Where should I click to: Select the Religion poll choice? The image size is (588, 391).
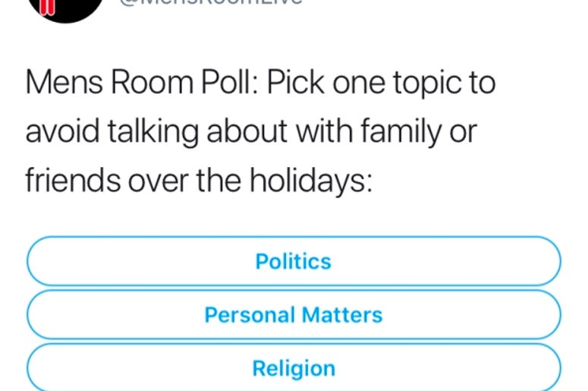(x=294, y=368)
